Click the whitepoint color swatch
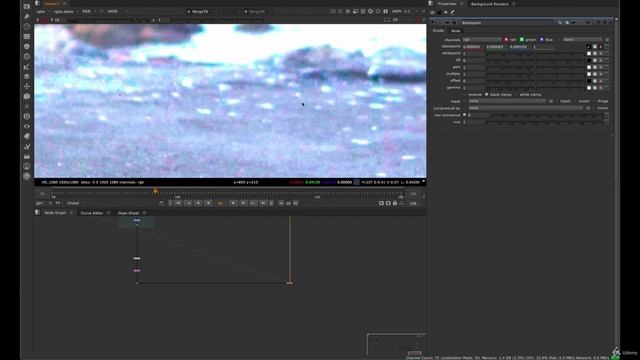640x360 pixels. click(589, 53)
